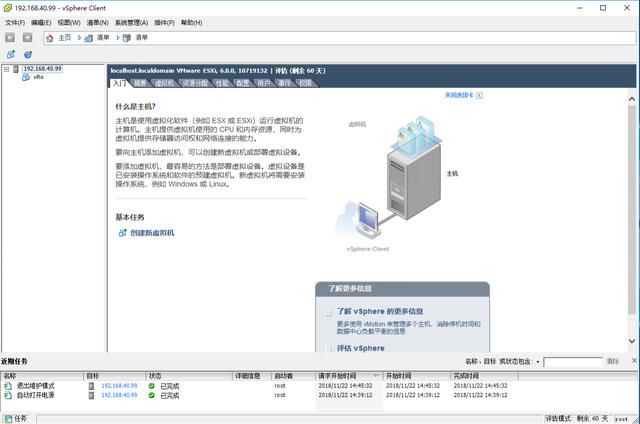The width and height of the screenshot is (640, 424).
Task: Open the filter field dropdown arrow near 名称、目标
Action: [538, 362]
